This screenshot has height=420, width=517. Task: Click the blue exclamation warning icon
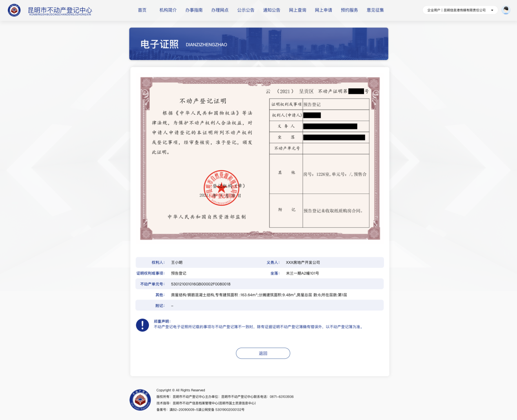click(x=142, y=325)
